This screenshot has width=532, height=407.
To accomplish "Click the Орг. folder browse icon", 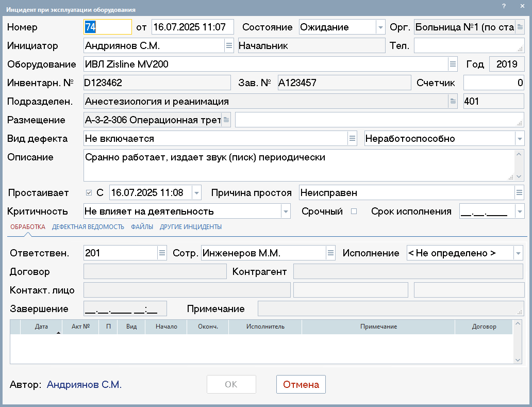I will click(x=520, y=27).
